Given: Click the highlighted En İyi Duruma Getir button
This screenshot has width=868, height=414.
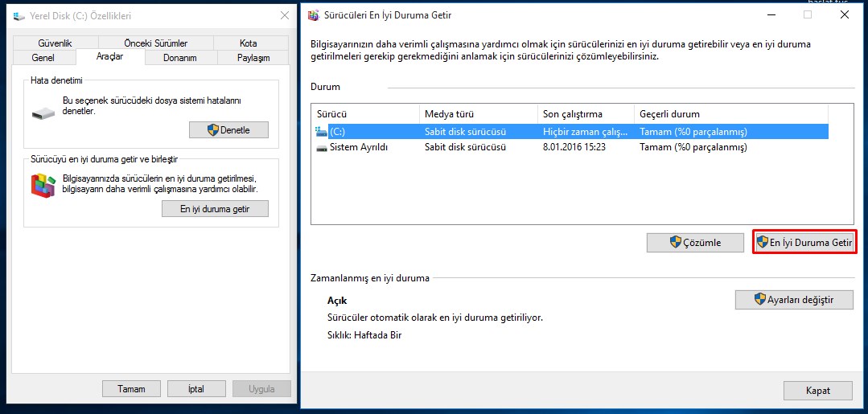Looking at the screenshot, I should point(804,243).
